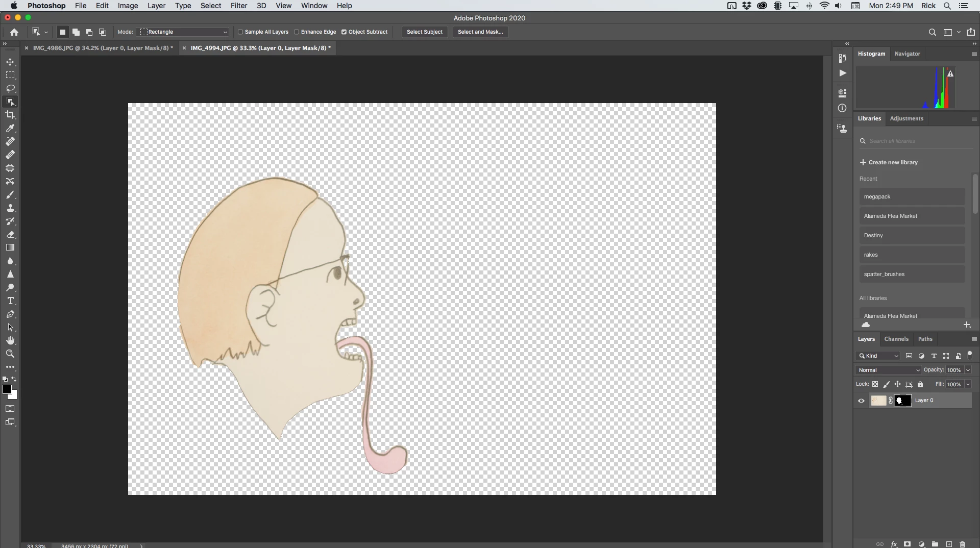Open the Destiny library

coord(912,235)
